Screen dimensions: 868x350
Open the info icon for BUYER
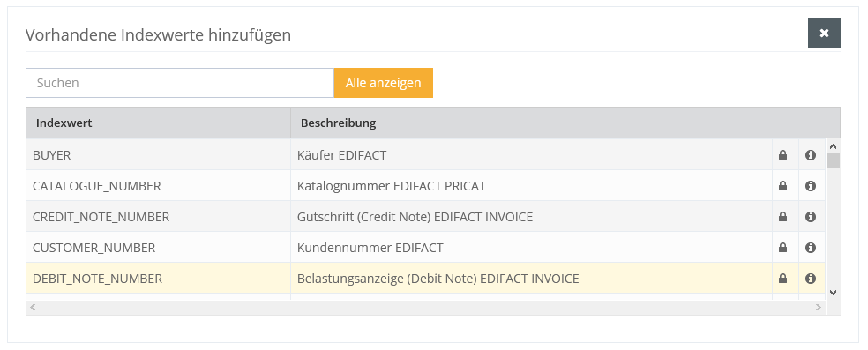point(811,155)
